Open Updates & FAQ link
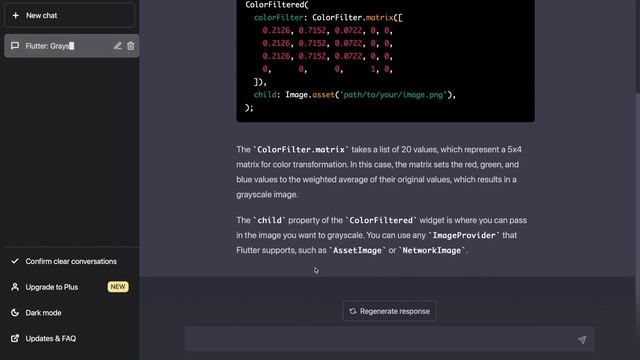 click(x=69, y=338)
